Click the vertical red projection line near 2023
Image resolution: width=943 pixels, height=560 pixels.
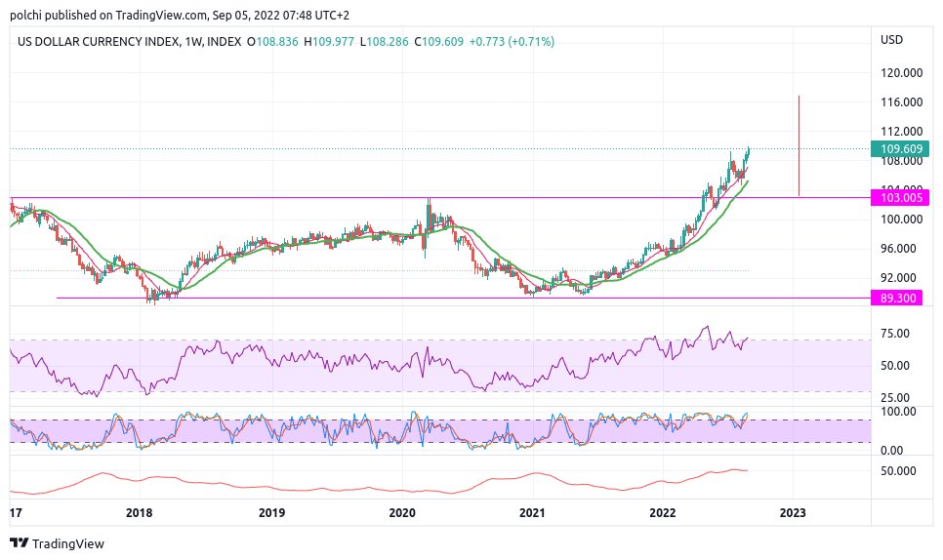[x=799, y=145]
